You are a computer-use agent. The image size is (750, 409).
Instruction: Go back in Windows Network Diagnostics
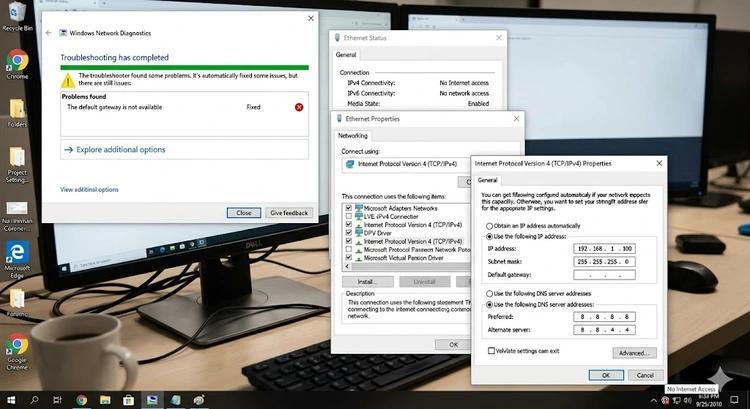click(49, 33)
